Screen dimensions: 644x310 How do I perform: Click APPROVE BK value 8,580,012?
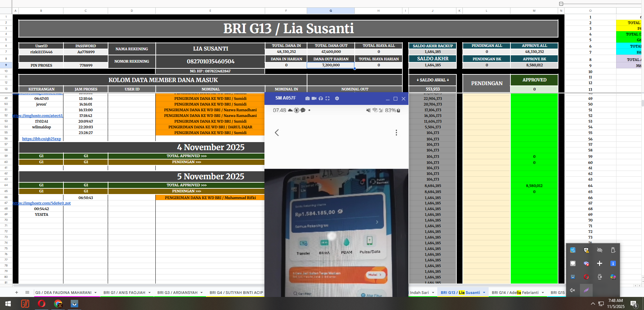click(534, 65)
